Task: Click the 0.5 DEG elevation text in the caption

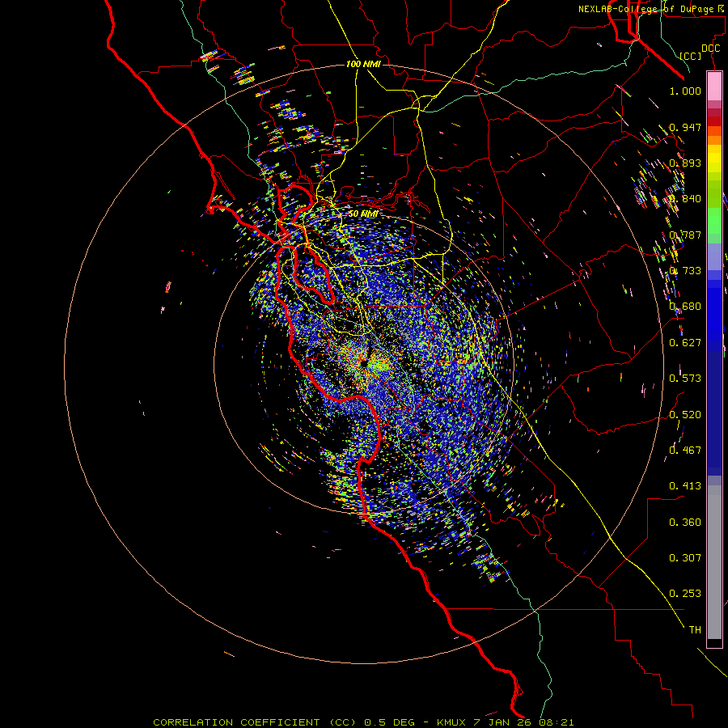Action: pos(389,722)
